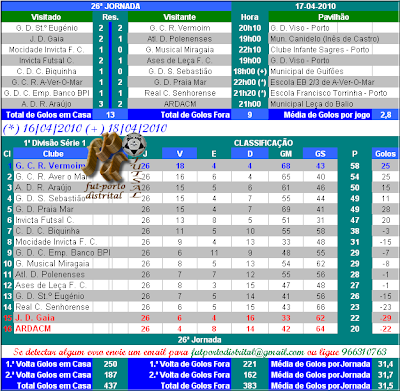400x391 pixels.
Task: Click the "D" losses column header
Action: click(250, 154)
